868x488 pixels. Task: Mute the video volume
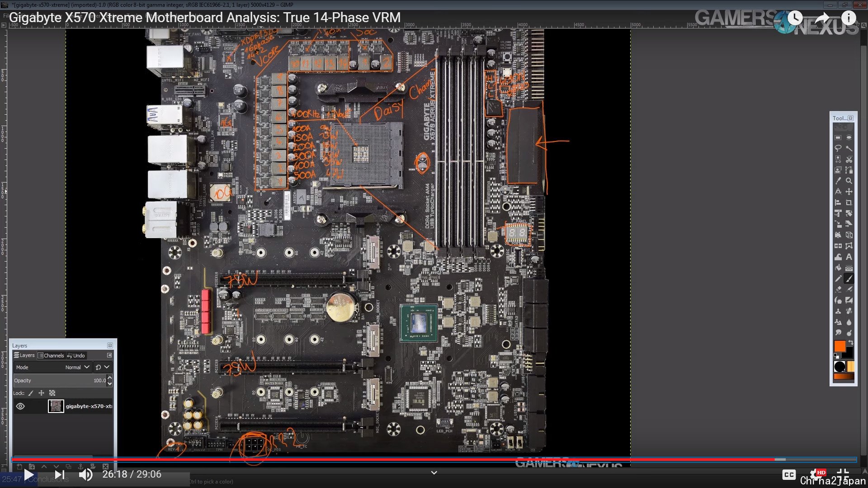tap(85, 474)
